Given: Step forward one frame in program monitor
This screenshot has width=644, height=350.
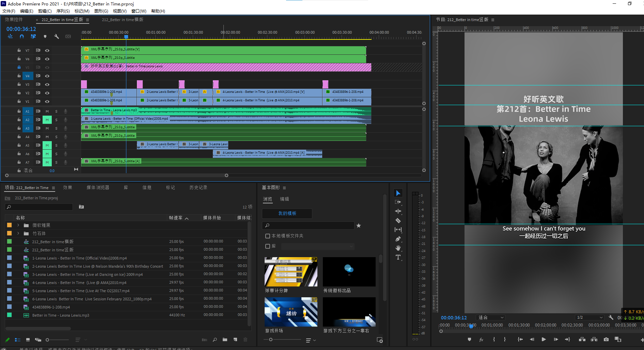Looking at the screenshot, I should pyautogui.click(x=556, y=339).
